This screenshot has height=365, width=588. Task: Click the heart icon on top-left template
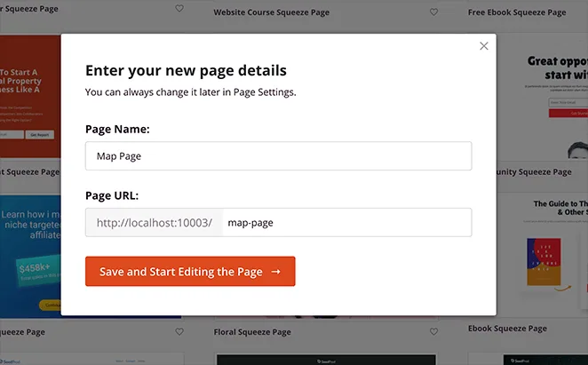[x=179, y=8]
